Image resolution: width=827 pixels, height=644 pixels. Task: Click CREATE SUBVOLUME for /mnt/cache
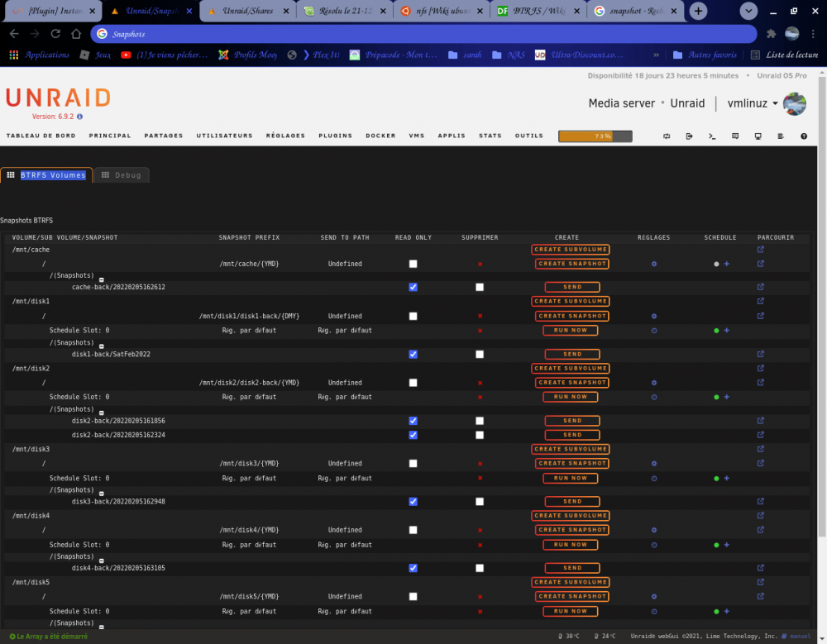click(570, 250)
